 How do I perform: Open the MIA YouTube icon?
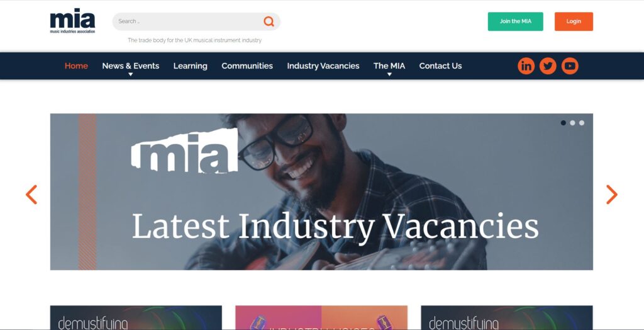coord(570,66)
